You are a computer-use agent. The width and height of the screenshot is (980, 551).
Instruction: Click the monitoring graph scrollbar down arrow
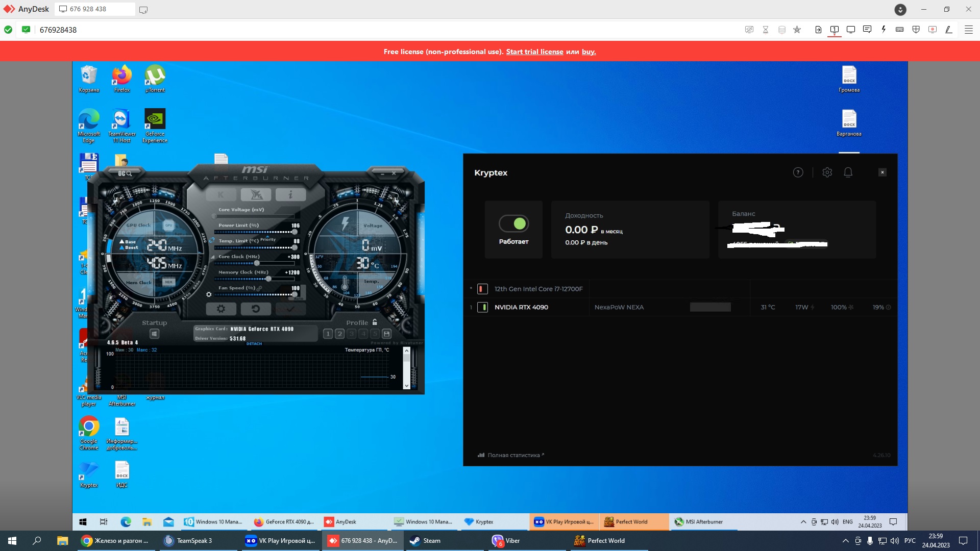[x=406, y=386]
